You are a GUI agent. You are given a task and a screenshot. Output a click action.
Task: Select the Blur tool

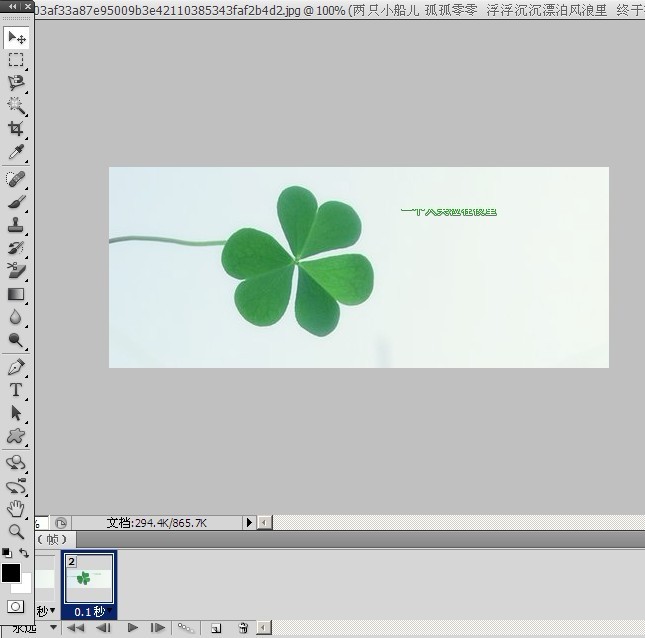16,317
